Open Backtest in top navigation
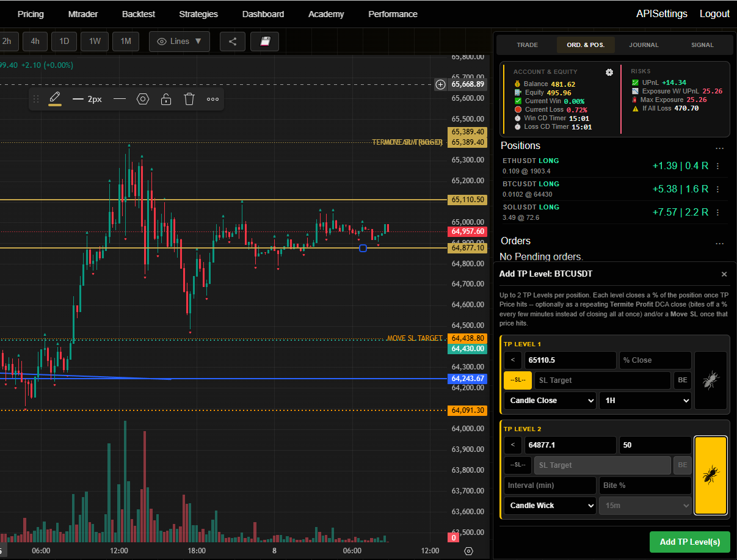 pyautogui.click(x=138, y=14)
